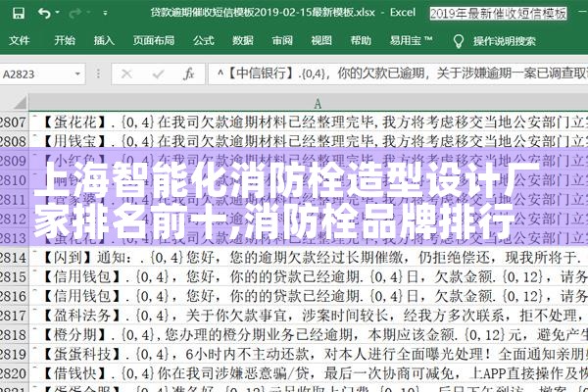Viewport: 588px width, 392px height.
Task: Click the Insert Function fx icon
Action: pyautogui.click(x=188, y=73)
